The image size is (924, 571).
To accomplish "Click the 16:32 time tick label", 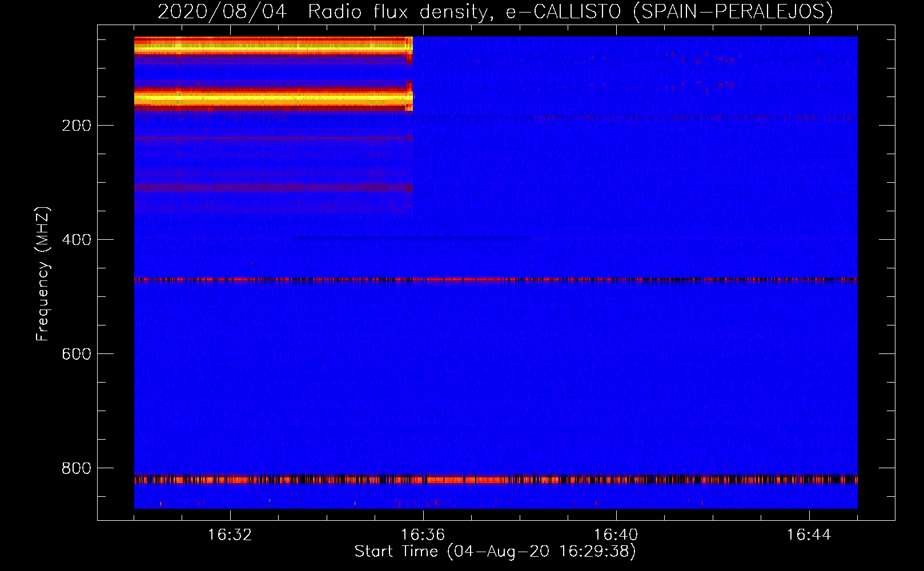I will click(x=230, y=535).
